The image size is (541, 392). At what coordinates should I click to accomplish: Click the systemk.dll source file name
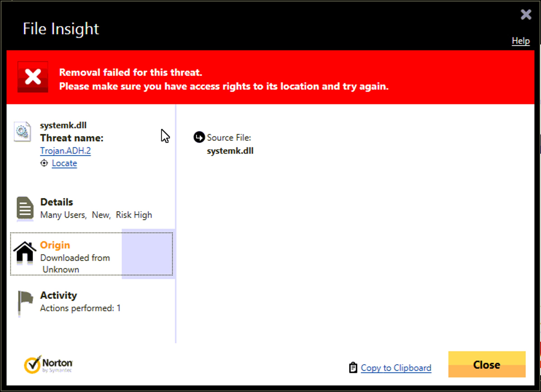tap(230, 151)
